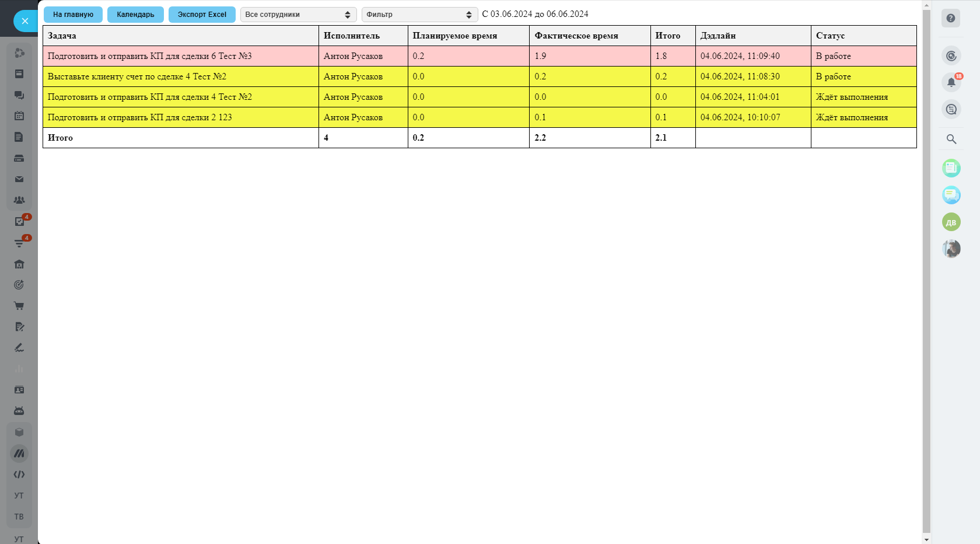Open the user photo avatar
Viewport: 980px width, 544px height.
[951, 249]
